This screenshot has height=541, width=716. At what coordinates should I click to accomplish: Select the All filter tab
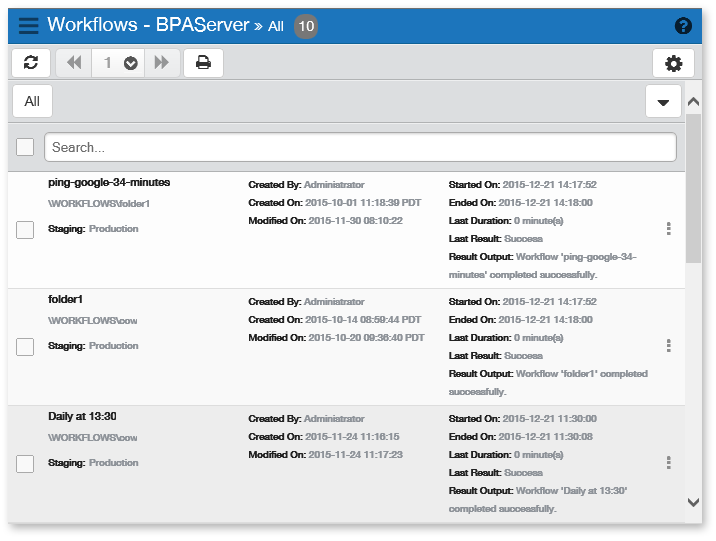pyautogui.click(x=32, y=101)
